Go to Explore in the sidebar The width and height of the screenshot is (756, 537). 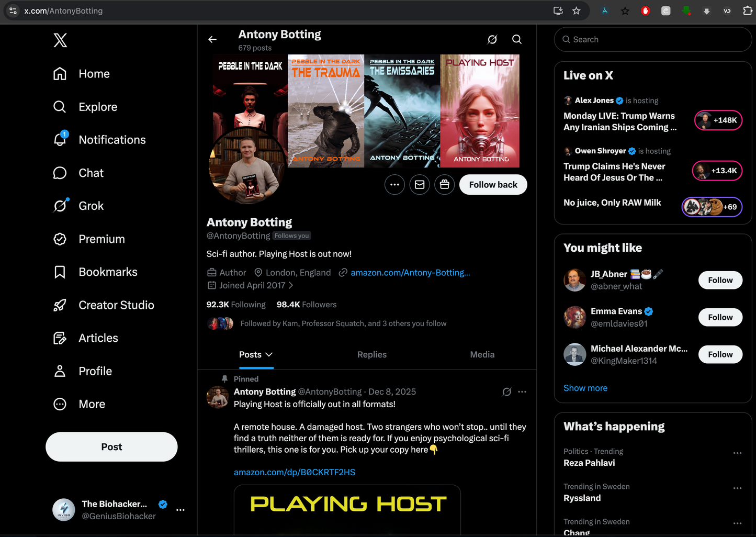coord(85,107)
